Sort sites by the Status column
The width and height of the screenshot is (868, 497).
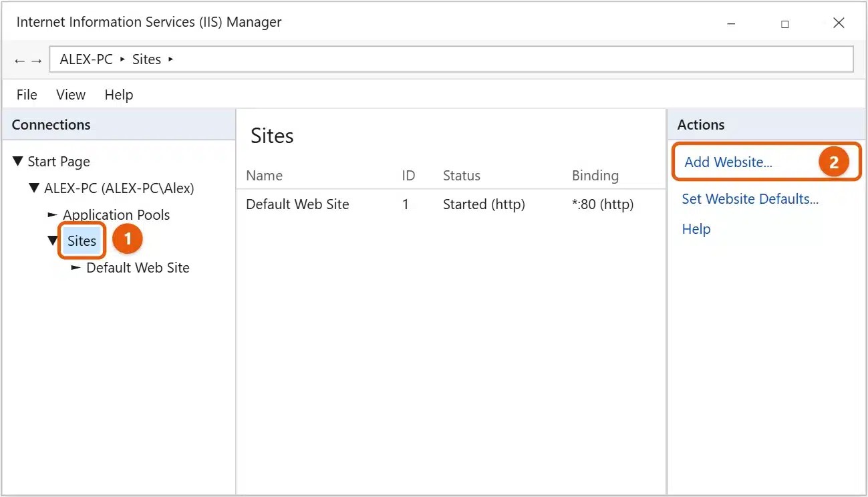462,176
